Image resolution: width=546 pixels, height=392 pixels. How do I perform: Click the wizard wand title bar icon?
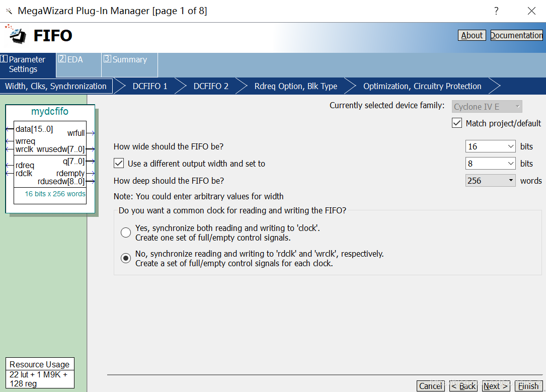pyautogui.click(x=9, y=11)
